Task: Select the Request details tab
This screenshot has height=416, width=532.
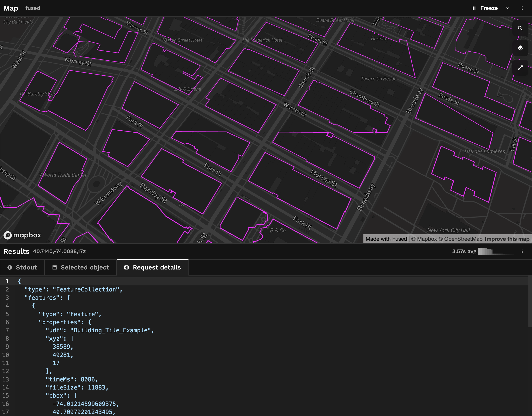Action: click(x=152, y=267)
